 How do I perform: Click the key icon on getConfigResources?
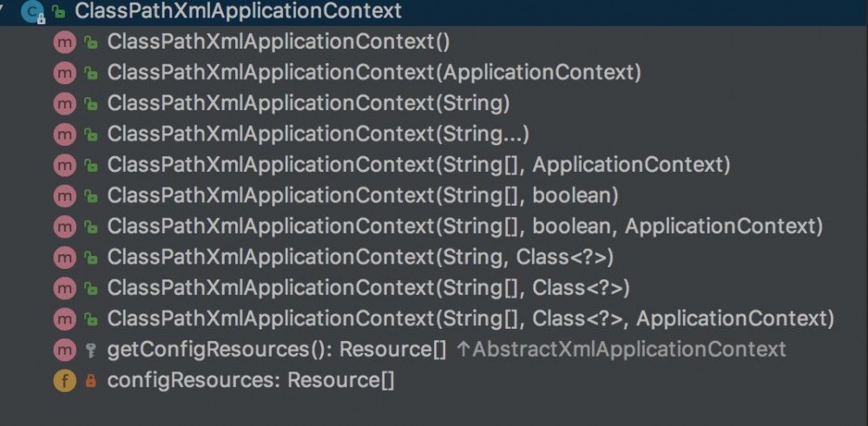point(90,350)
